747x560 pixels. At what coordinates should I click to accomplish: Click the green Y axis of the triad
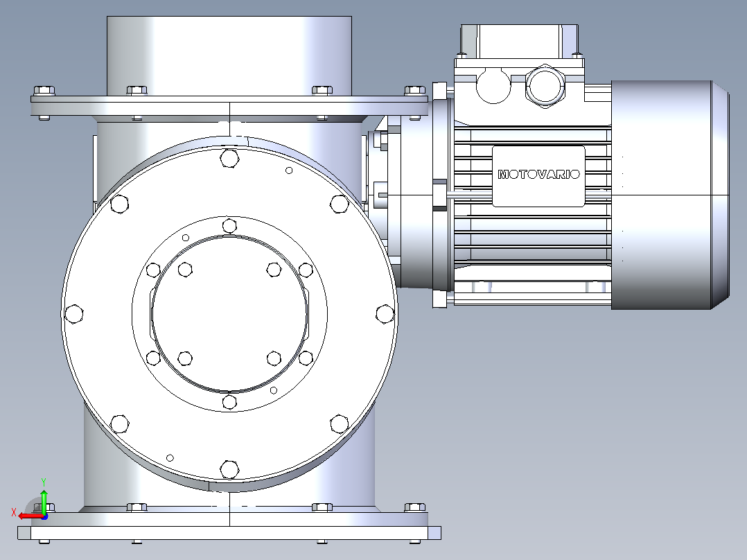point(44,502)
